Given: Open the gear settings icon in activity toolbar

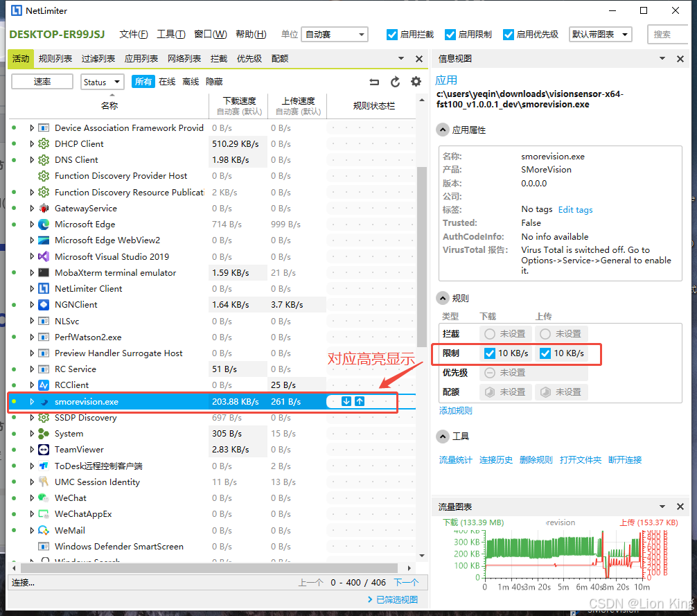Looking at the screenshot, I should tap(416, 82).
